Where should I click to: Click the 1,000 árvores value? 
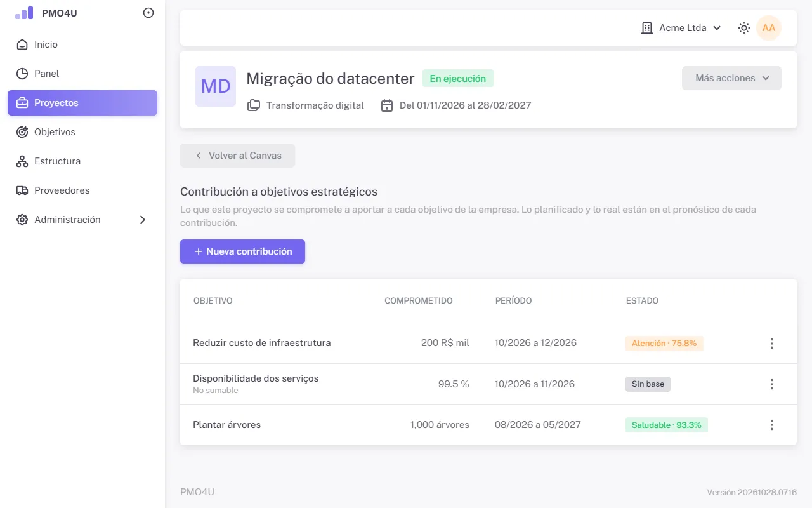440,425
